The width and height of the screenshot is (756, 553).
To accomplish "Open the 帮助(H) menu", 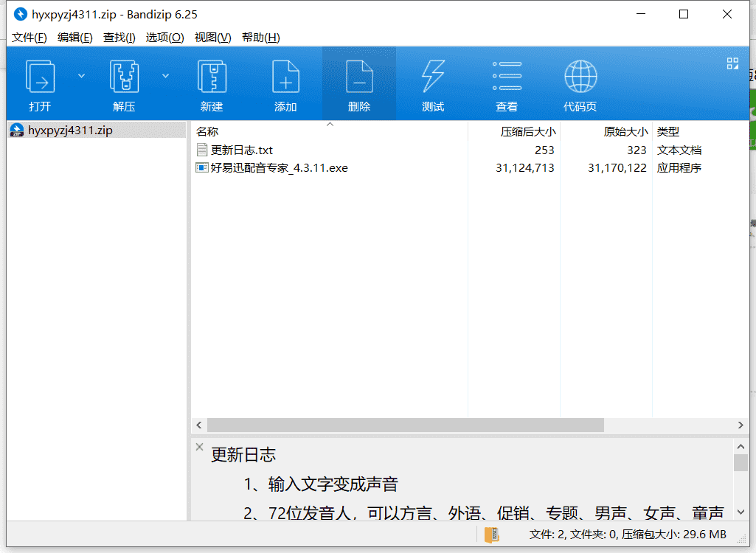I will click(x=261, y=37).
